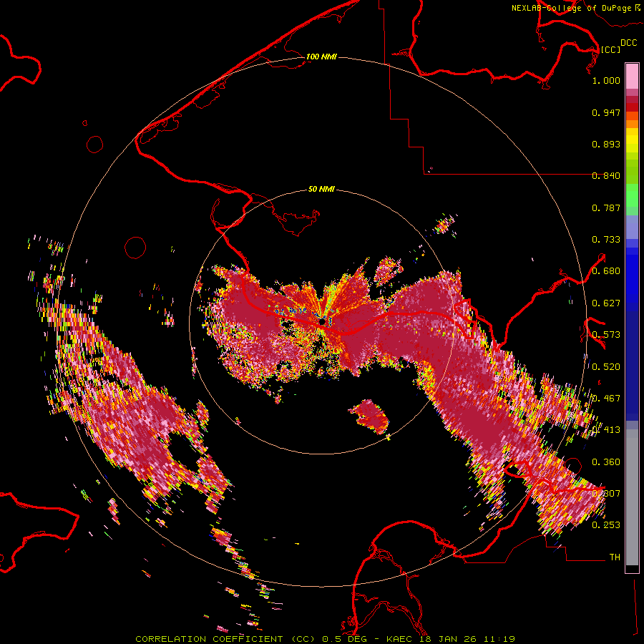The height and width of the screenshot is (644, 644).
Task: Click the 0.307 scale value
Action: (x=606, y=494)
